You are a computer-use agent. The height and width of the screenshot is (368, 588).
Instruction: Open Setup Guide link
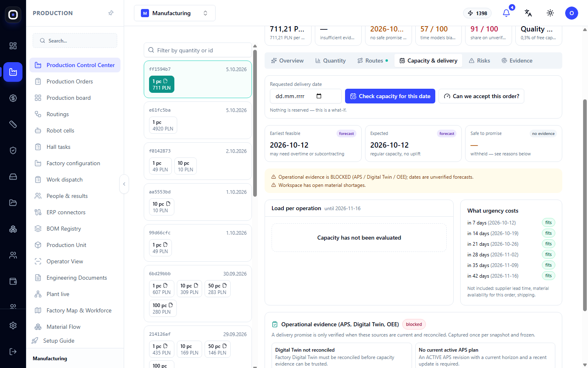(58, 341)
